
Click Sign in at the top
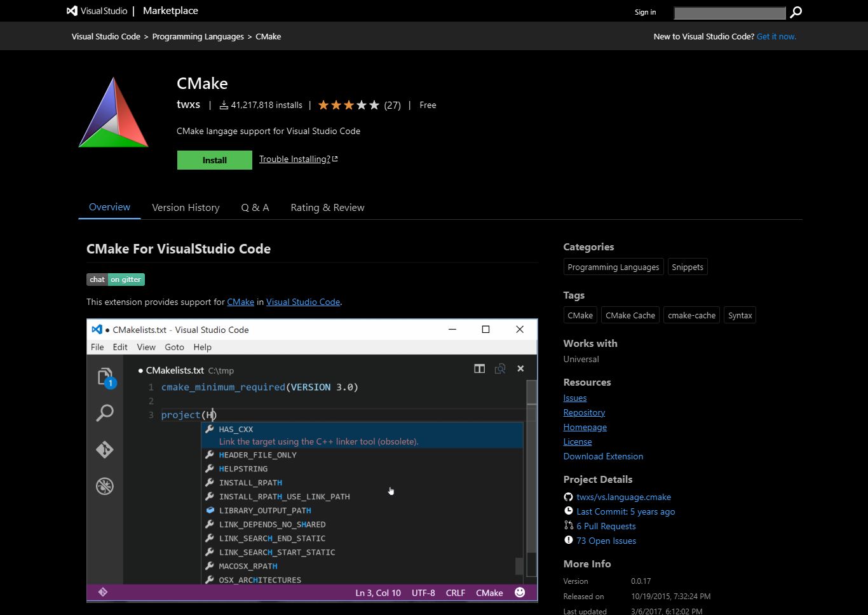[x=645, y=12]
